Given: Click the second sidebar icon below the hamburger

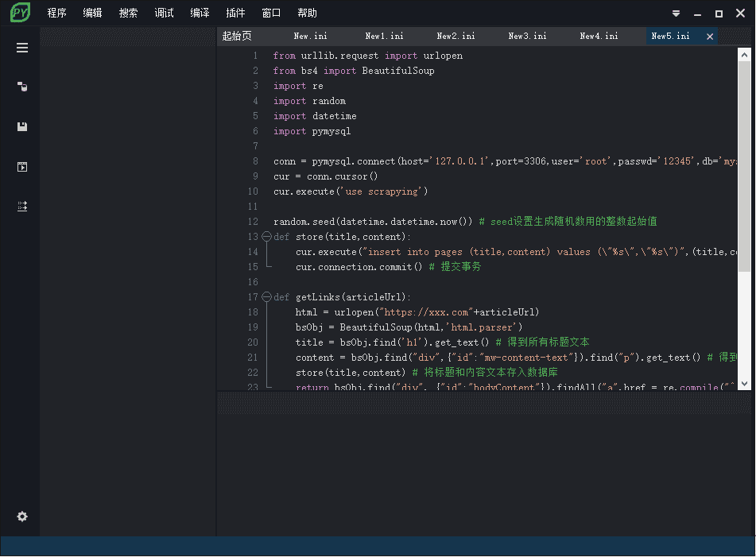Looking at the screenshot, I should click(x=22, y=87).
